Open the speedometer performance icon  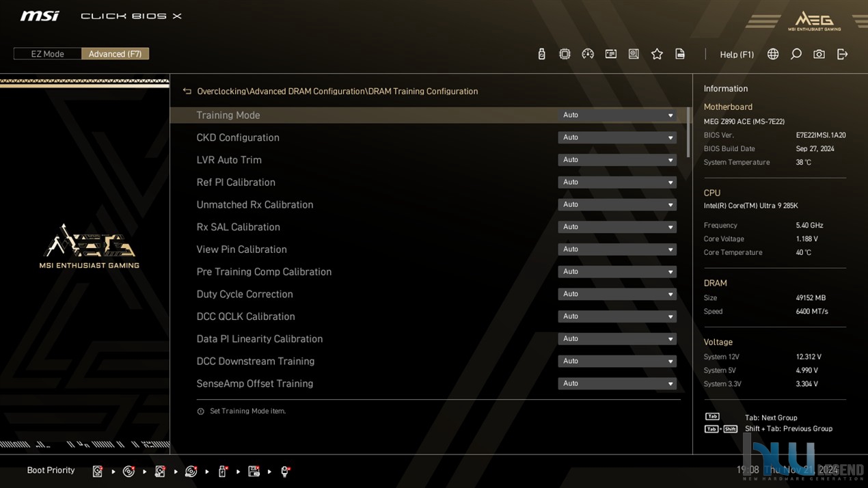(588, 54)
